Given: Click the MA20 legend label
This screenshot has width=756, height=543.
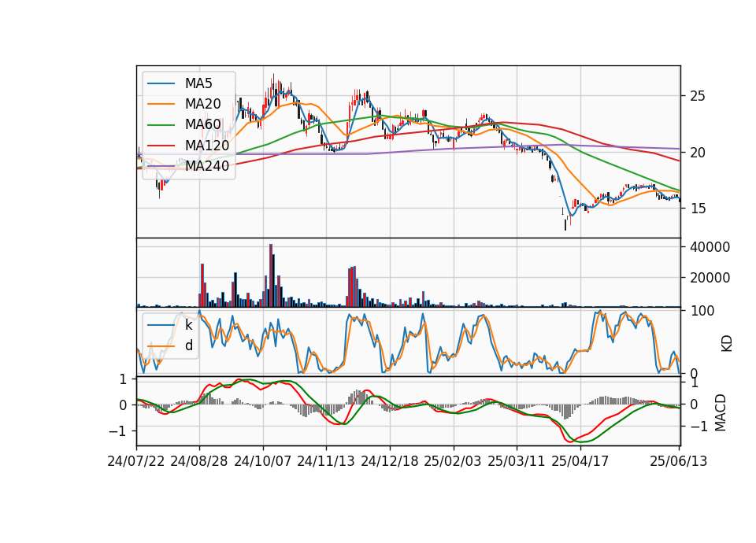Looking at the screenshot, I should [202, 104].
